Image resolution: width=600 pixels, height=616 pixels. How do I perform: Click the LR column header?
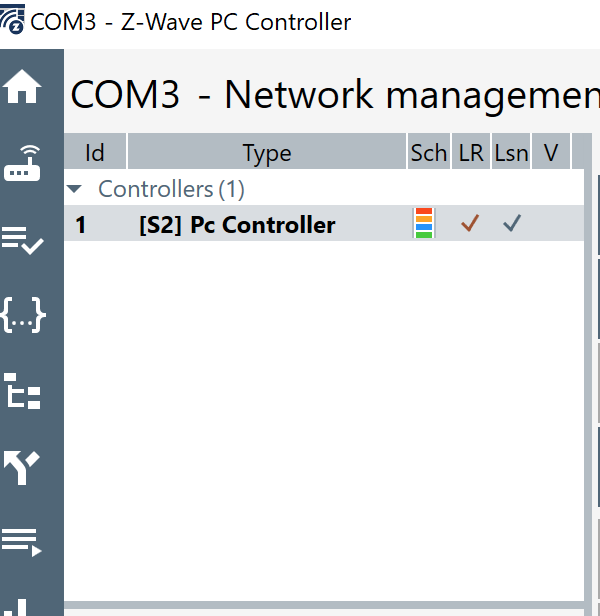pyautogui.click(x=471, y=153)
